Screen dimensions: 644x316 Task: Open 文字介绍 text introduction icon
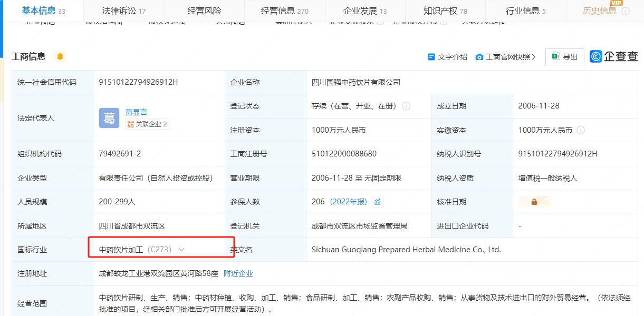431,57
